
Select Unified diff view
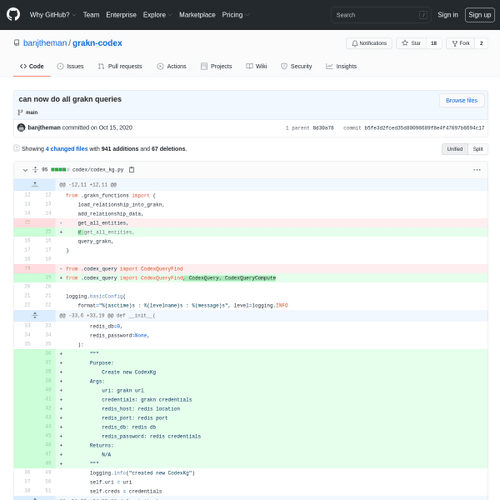click(x=455, y=149)
